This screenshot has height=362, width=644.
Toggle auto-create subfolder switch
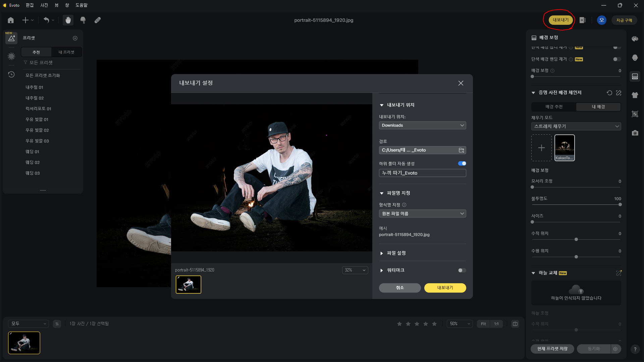pos(462,164)
